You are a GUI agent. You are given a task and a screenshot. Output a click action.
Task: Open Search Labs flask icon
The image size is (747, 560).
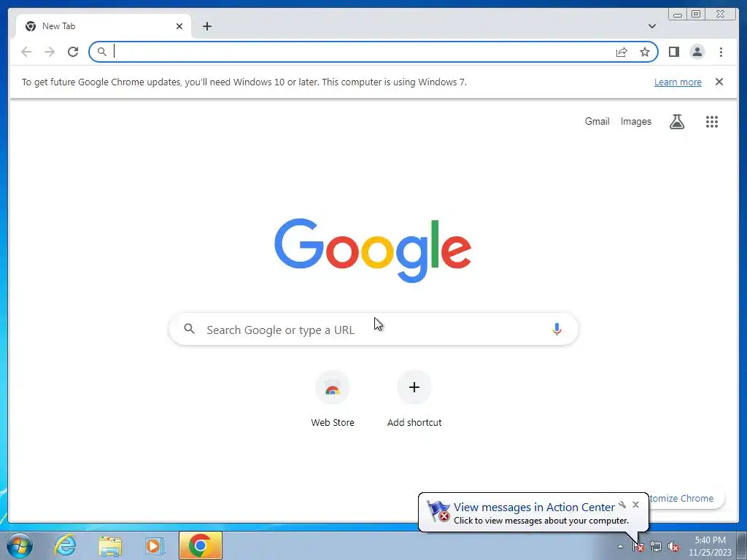point(676,122)
